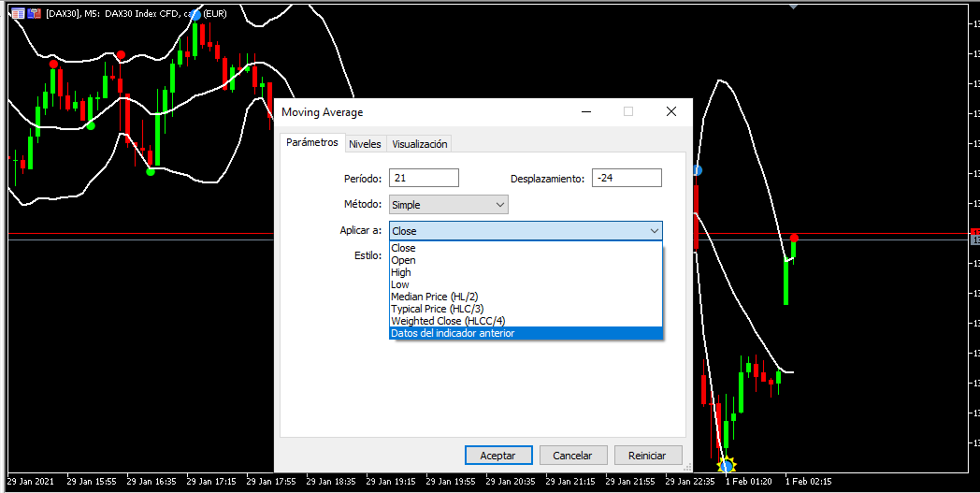Click the 29 Jan 21:15 time label
The width and height of the screenshot is (980, 493).
(x=570, y=481)
